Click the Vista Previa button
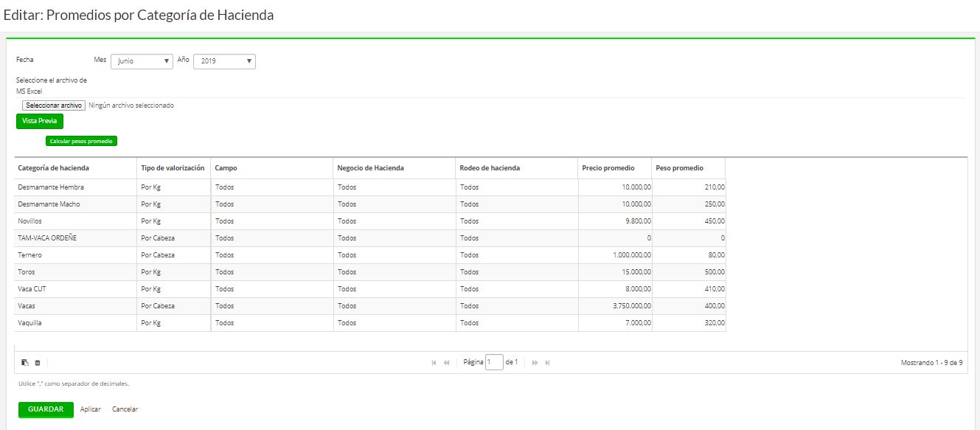The width and height of the screenshot is (980, 430). click(40, 121)
